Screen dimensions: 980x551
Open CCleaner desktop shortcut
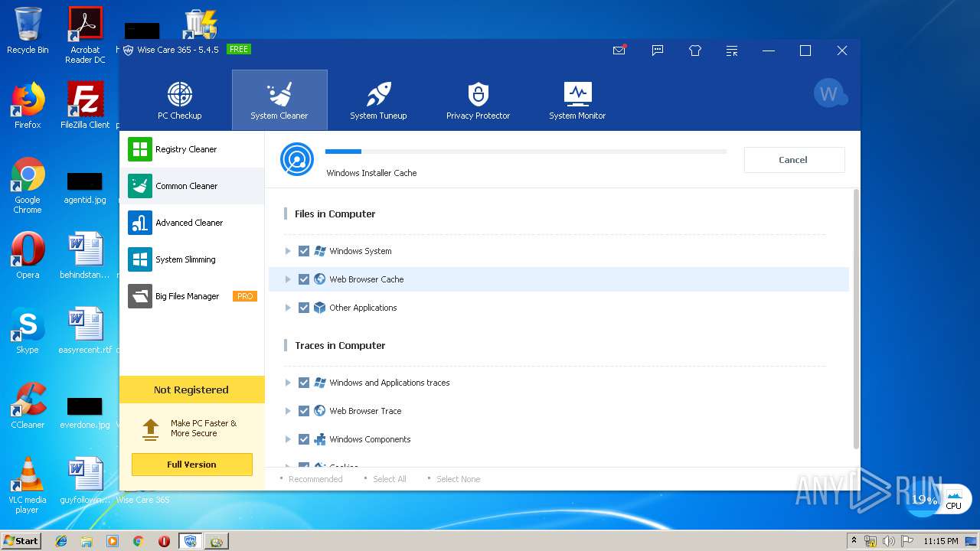point(28,406)
